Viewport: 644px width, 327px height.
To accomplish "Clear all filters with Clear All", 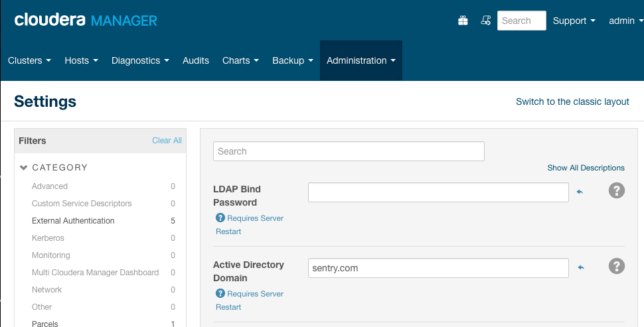I will pyautogui.click(x=167, y=141).
